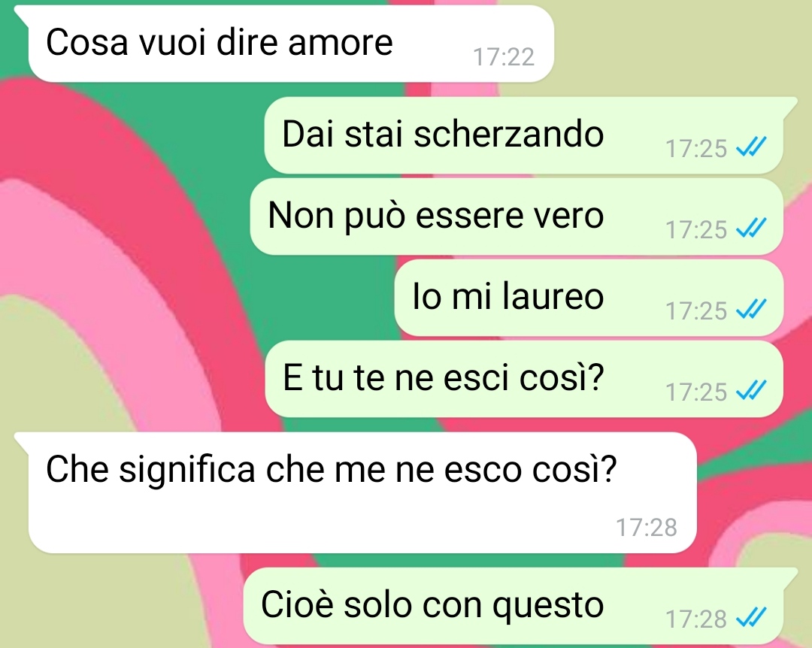812x648 pixels.
Task: Tap the 'Non può essere vero' message
Action: click(517, 217)
